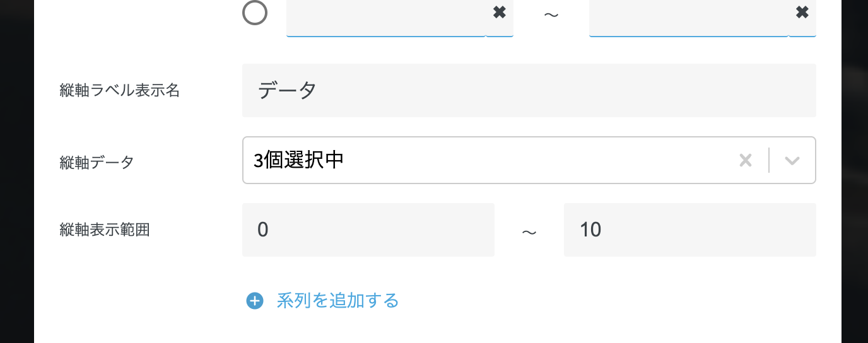
Task: Click the 縦軸表示範囲 label
Action: click(x=105, y=230)
